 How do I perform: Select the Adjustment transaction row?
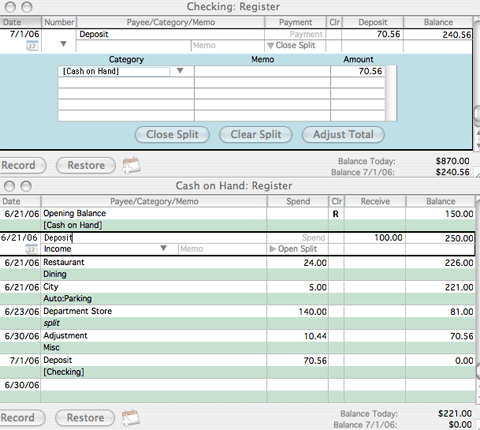237,342
